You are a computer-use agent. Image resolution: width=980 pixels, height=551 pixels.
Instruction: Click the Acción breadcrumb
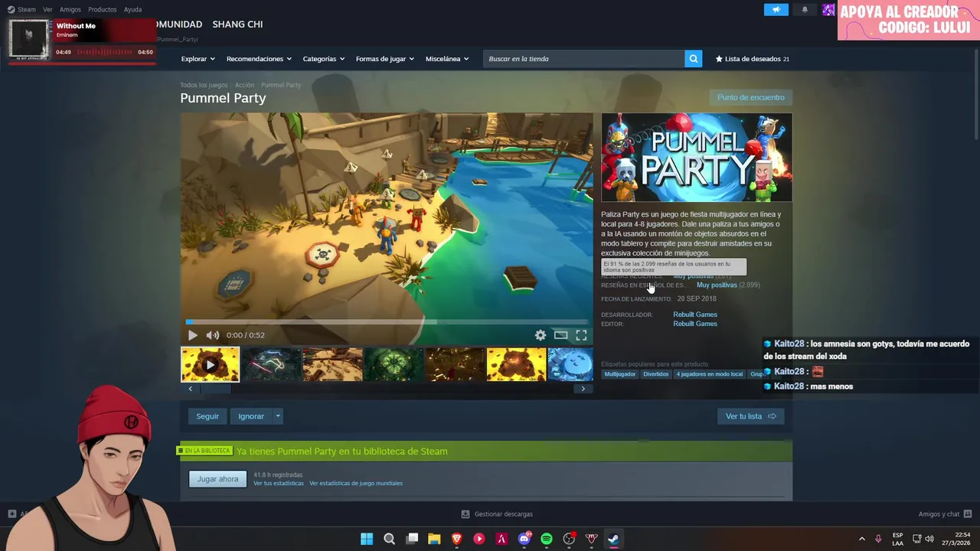[x=244, y=85]
